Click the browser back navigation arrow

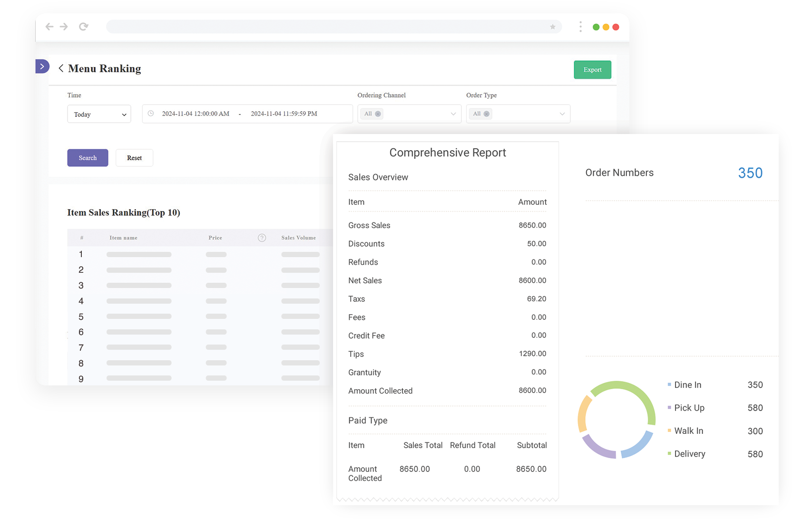[49, 27]
